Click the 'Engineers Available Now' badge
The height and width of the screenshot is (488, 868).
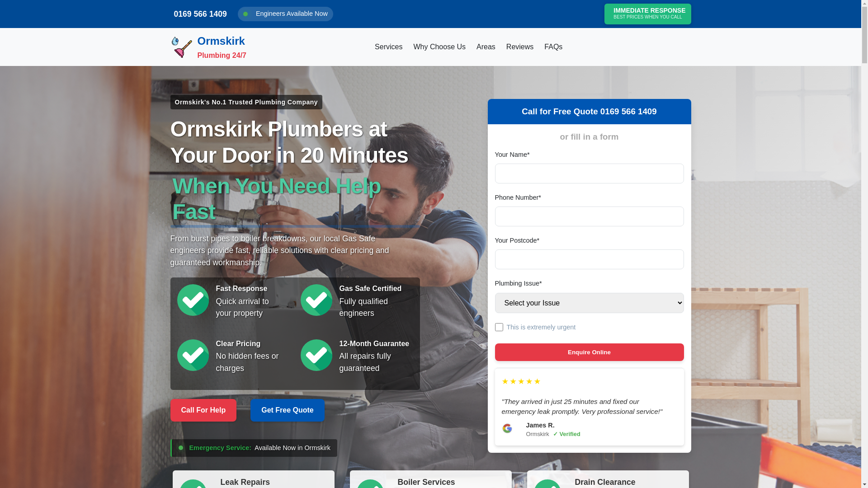(285, 14)
